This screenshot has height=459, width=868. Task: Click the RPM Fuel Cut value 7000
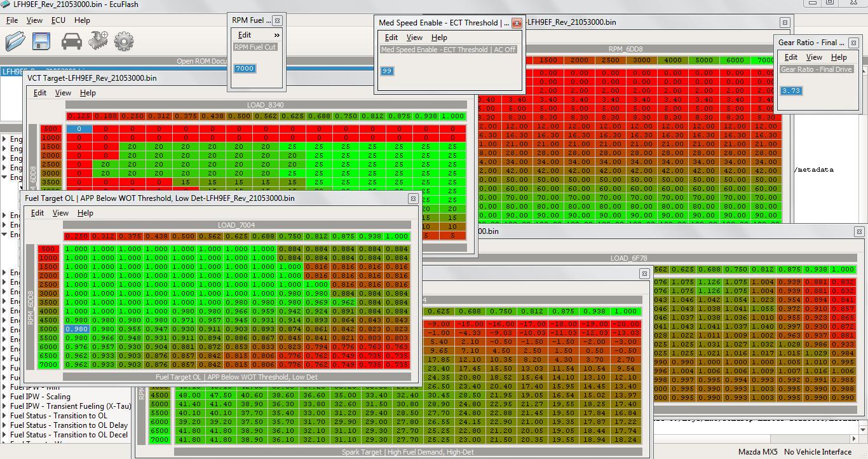click(245, 69)
